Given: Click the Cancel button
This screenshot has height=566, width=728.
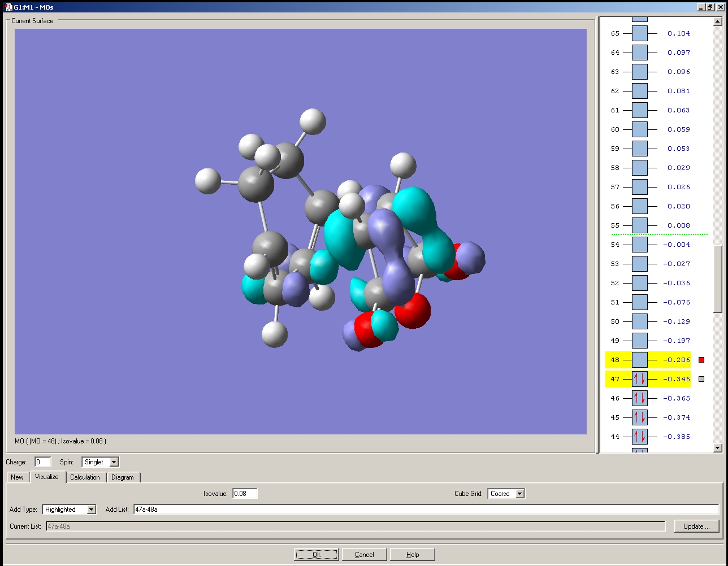Looking at the screenshot, I should point(364,554).
